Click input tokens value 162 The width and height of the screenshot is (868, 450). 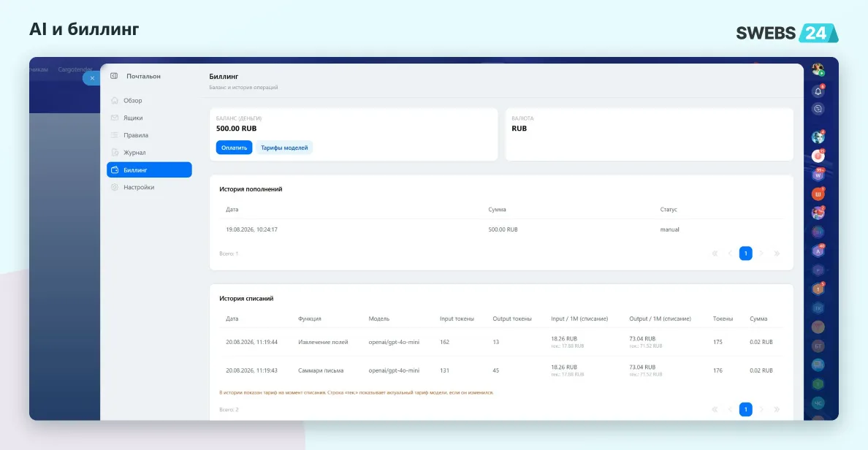pyautogui.click(x=444, y=342)
